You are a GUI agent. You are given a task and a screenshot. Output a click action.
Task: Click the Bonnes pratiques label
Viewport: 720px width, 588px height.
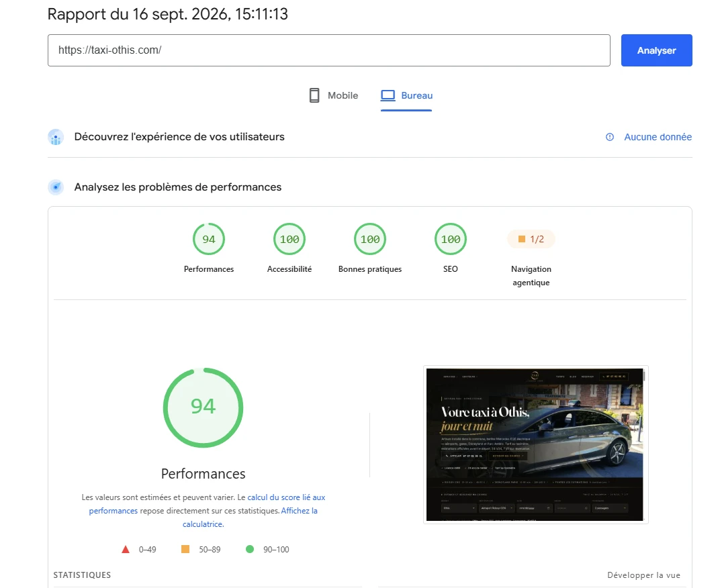370,269
